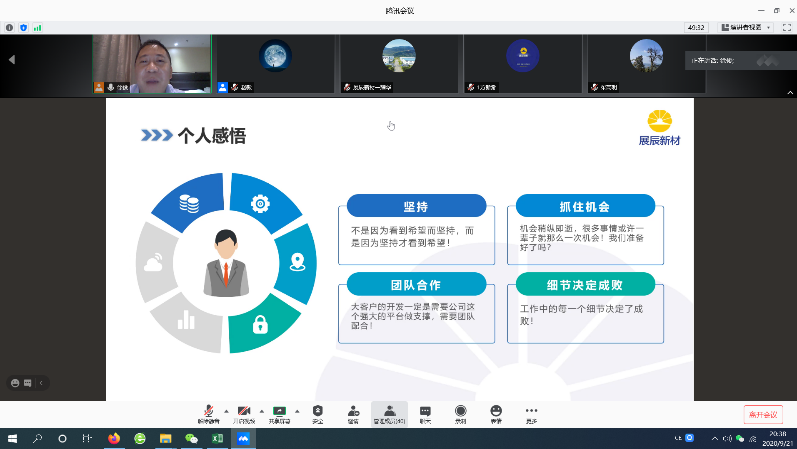
Task: Open the More (three dots) menu
Action: (531, 414)
